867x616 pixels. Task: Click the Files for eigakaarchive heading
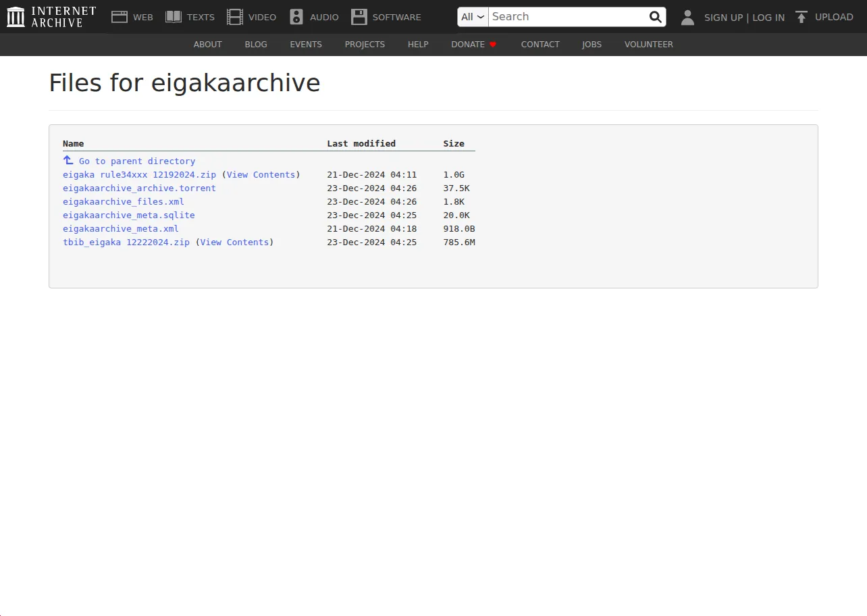[184, 83]
